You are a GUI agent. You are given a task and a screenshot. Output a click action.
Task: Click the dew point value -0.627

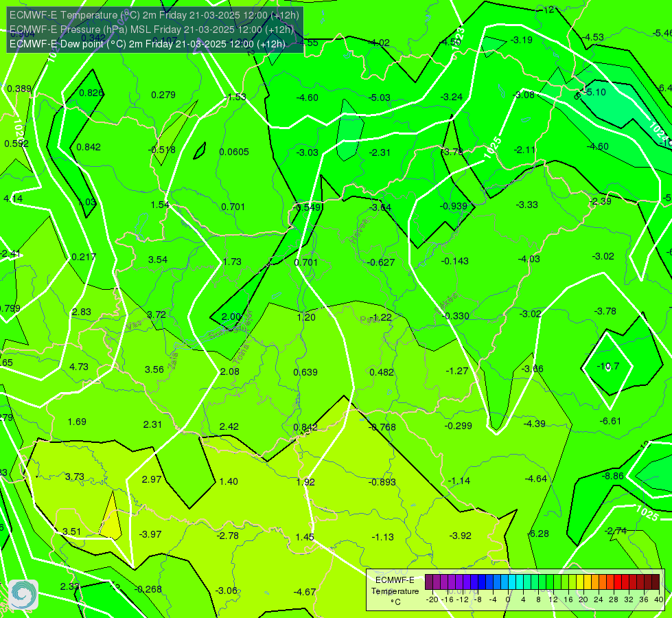click(x=381, y=262)
